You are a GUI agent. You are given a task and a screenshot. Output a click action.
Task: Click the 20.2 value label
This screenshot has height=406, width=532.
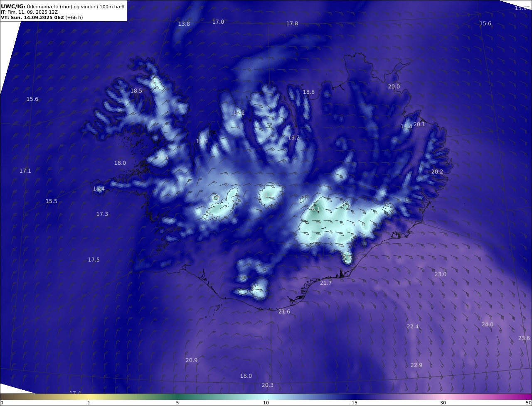[x=437, y=172]
